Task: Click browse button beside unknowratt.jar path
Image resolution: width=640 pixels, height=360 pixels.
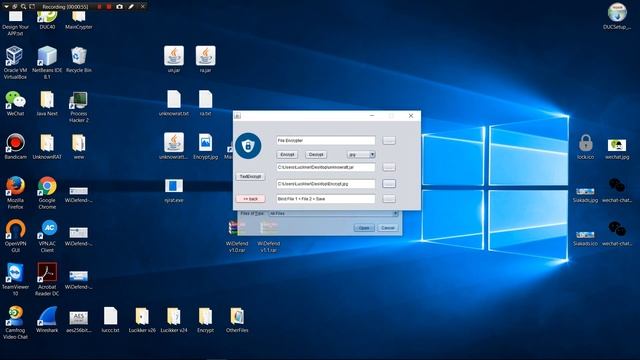Action: 389,167
